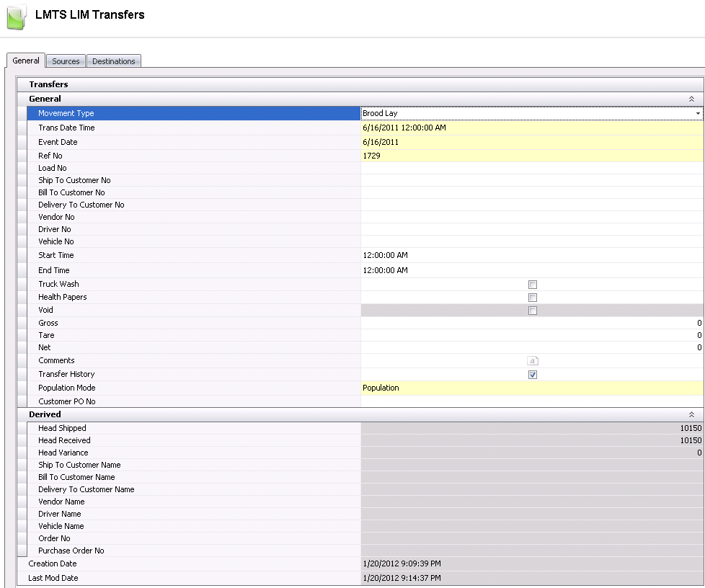Switch to the Sources tab
Image resolution: width=705 pixels, height=588 pixels.
(x=66, y=61)
